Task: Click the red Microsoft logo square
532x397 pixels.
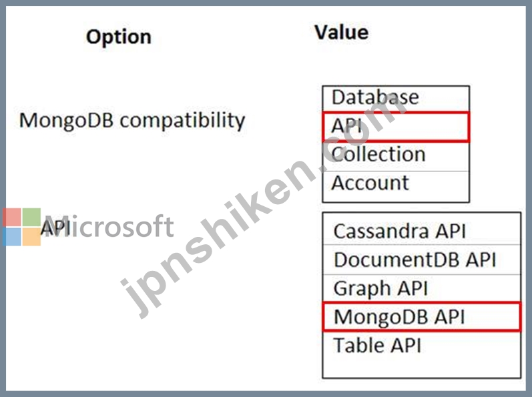Action: click(12, 218)
